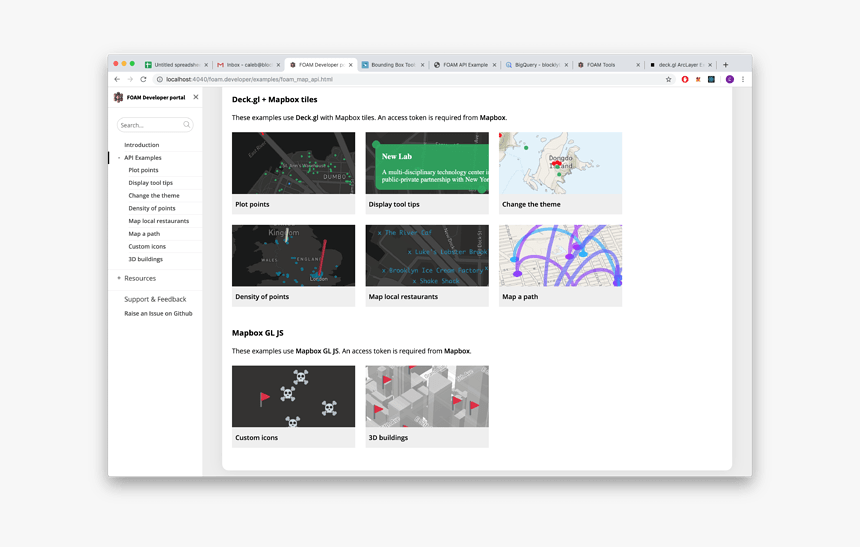Click the 'Map a path' card caption
The width and height of the screenshot is (860, 547).
pyautogui.click(x=520, y=297)
